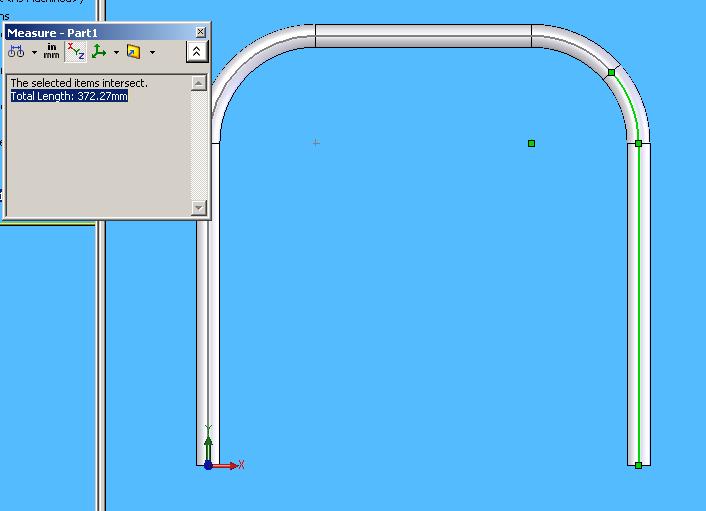Click the yellow Projected On icon
The width and height of the screenshot is (706, 511).
click(x=133, y=51)
